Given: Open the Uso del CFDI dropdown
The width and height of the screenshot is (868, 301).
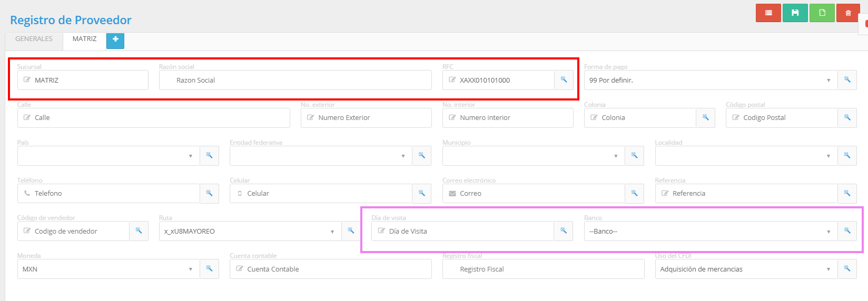Looking at the screenshot, I should tap(746, 269).
